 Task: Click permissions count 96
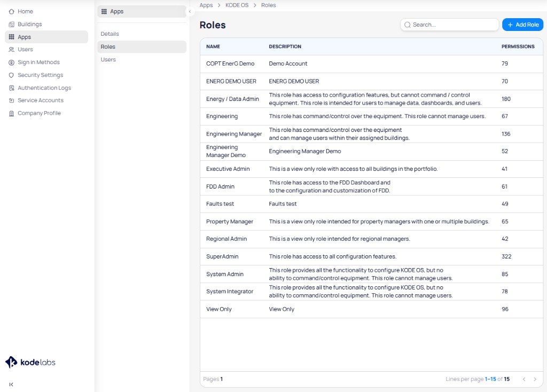505,309
